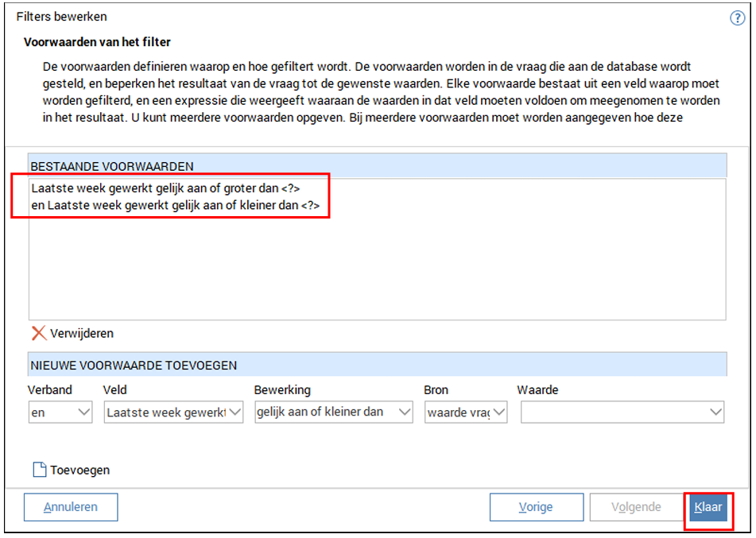Click the blank page icon beside Toevoegen

coord(39,470)
